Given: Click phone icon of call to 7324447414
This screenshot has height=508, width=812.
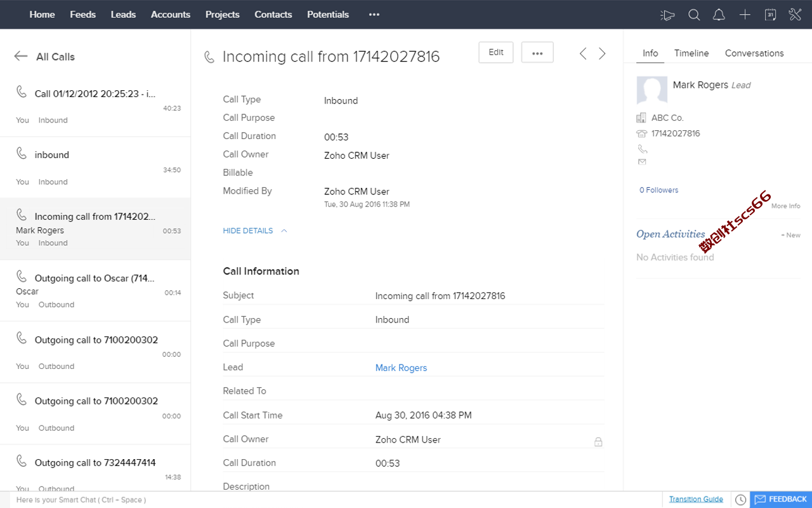Looking at the screenshot, I should coord(22,460).
